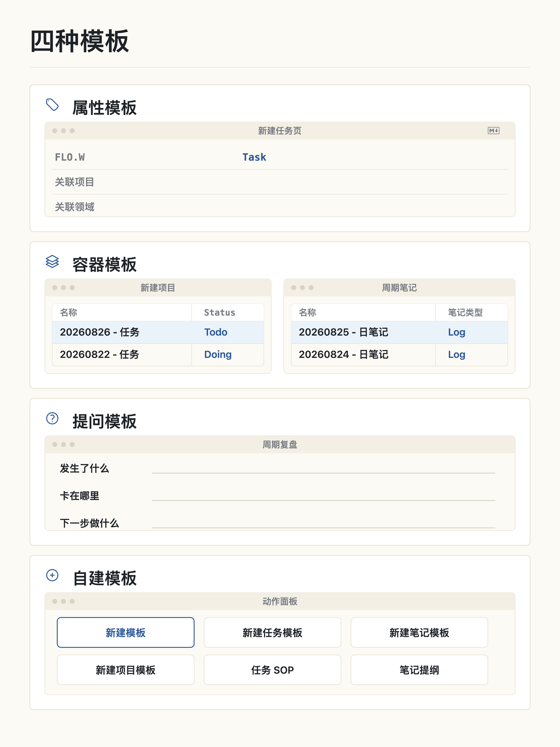Click the 卡在哪里 question label
Viewport: 560px width, 747px height.
[x=80, y=496]
